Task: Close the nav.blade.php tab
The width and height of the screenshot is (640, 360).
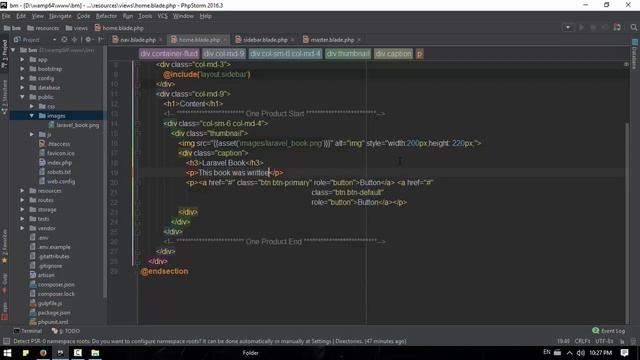Action: click(x=161, y=40)
